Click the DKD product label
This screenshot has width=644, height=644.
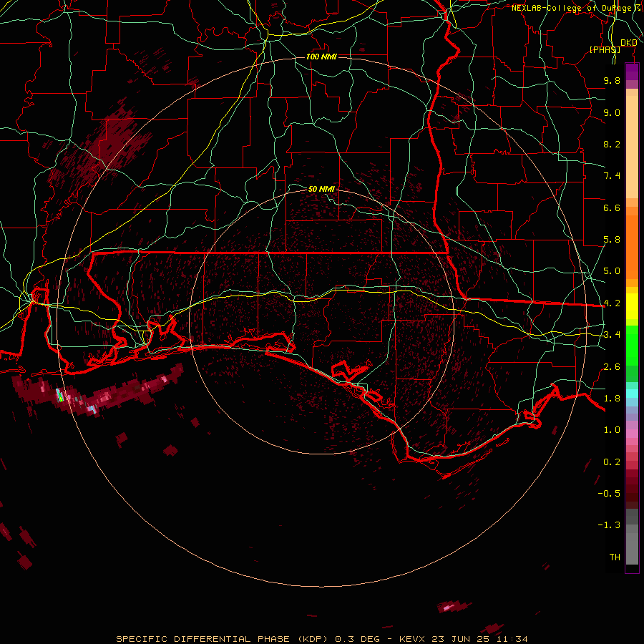[629, 43]
